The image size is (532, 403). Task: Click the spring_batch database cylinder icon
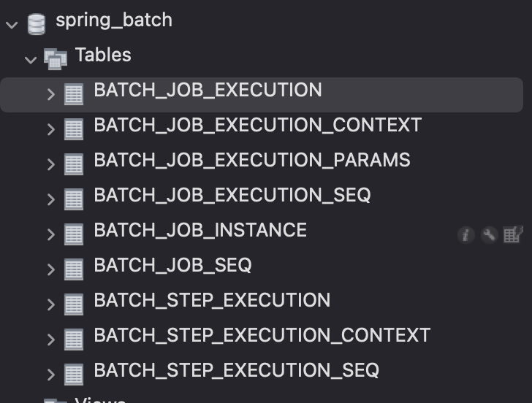click(x=37, y=24)
